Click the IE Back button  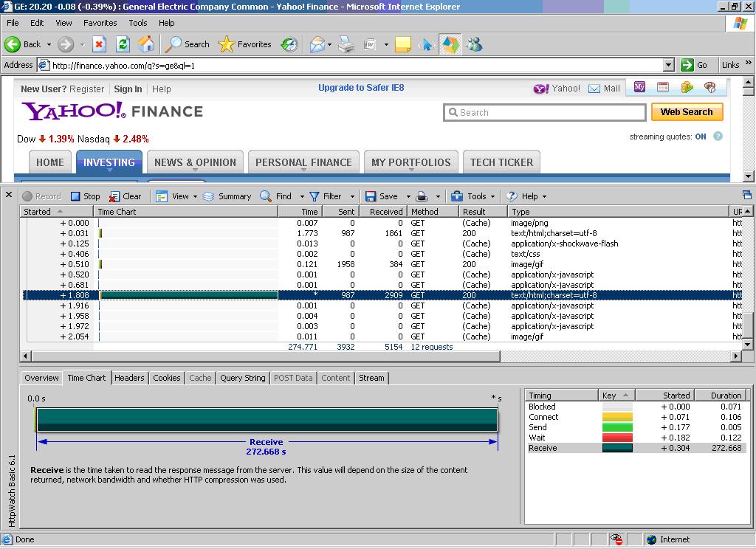pos(23,44)
